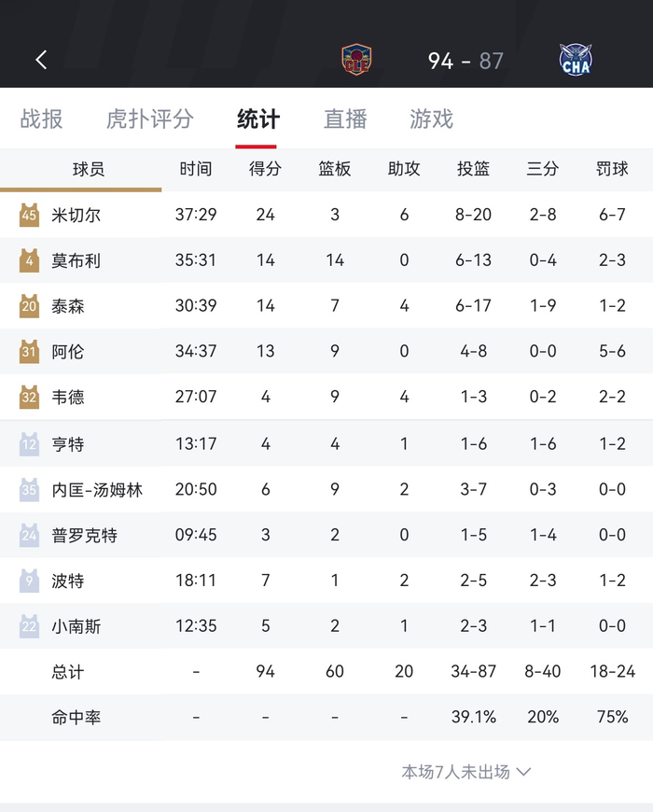Expand the 本场7人未出场 list
Image resolution: width=653 pixels, height=812 pixels.
(x=466, y=772)
